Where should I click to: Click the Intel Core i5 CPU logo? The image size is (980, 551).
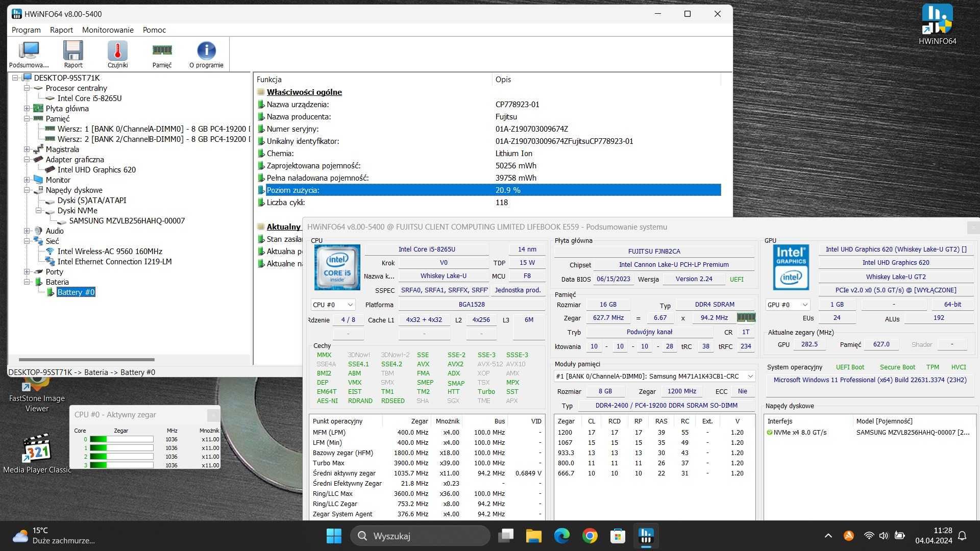[x=337, y=267]
